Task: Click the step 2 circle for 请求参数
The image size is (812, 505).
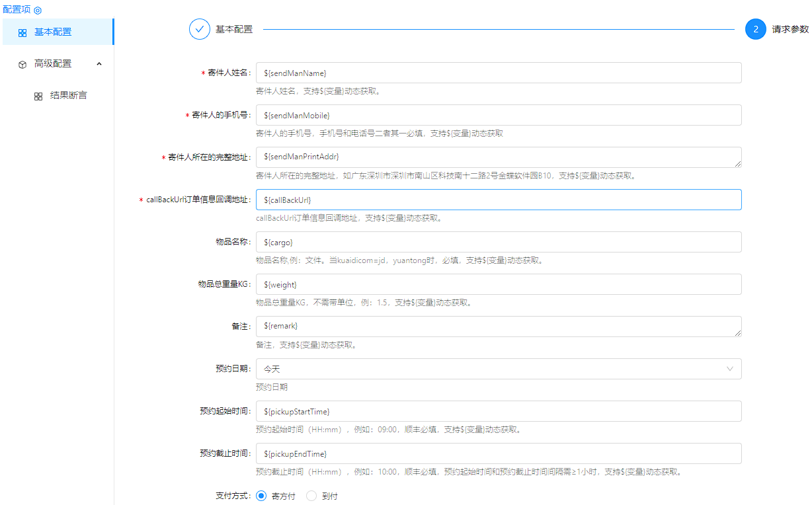Action: point(755,29)
